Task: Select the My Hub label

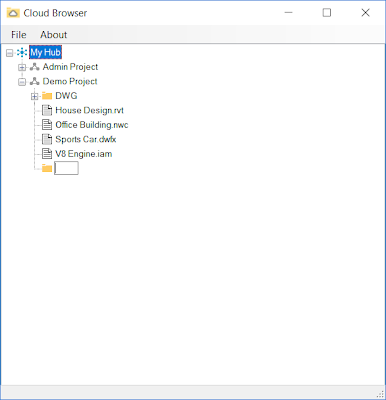Action: [45, 52]
